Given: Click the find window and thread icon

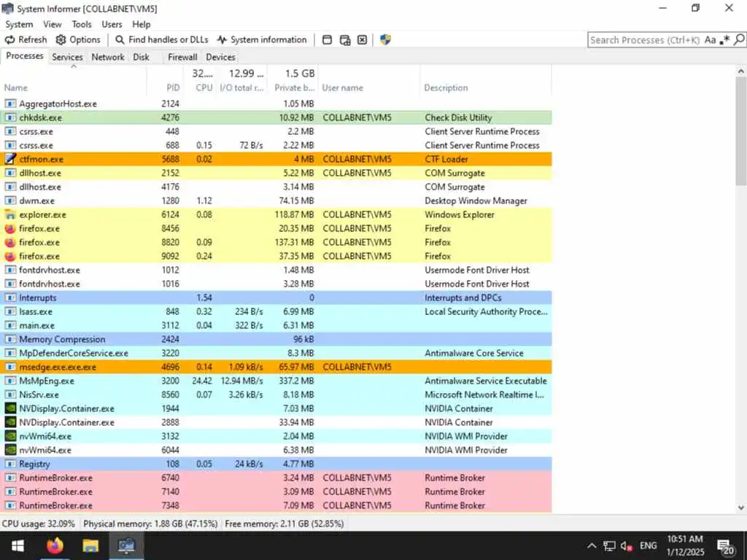Looking at the screenshot, I should 345,40.
